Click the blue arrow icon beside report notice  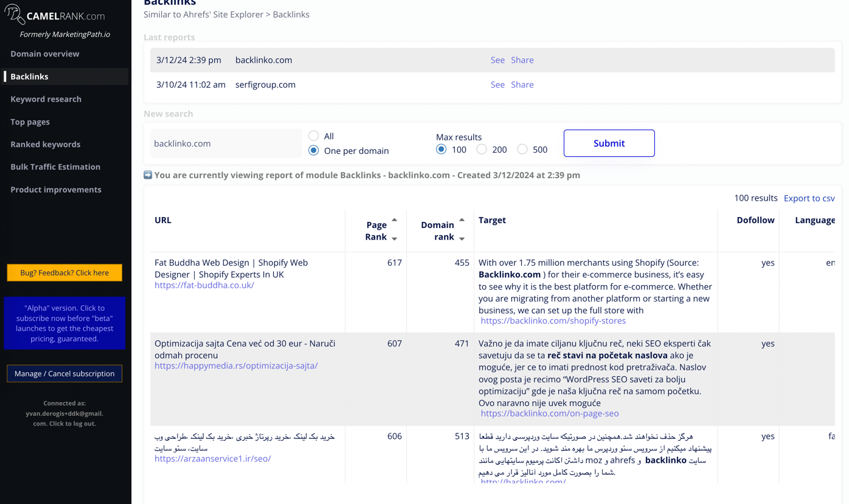point(148,175)
